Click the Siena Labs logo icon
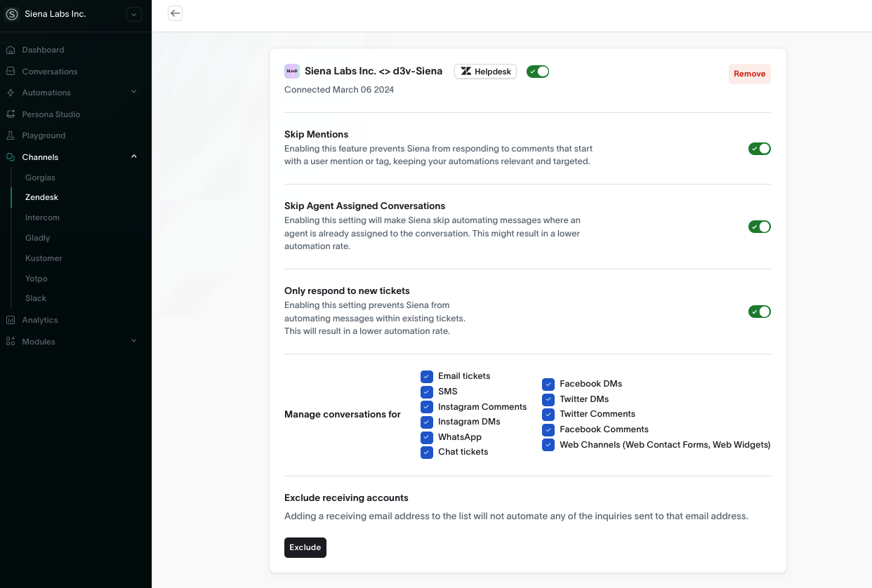 tap(11, 14)
